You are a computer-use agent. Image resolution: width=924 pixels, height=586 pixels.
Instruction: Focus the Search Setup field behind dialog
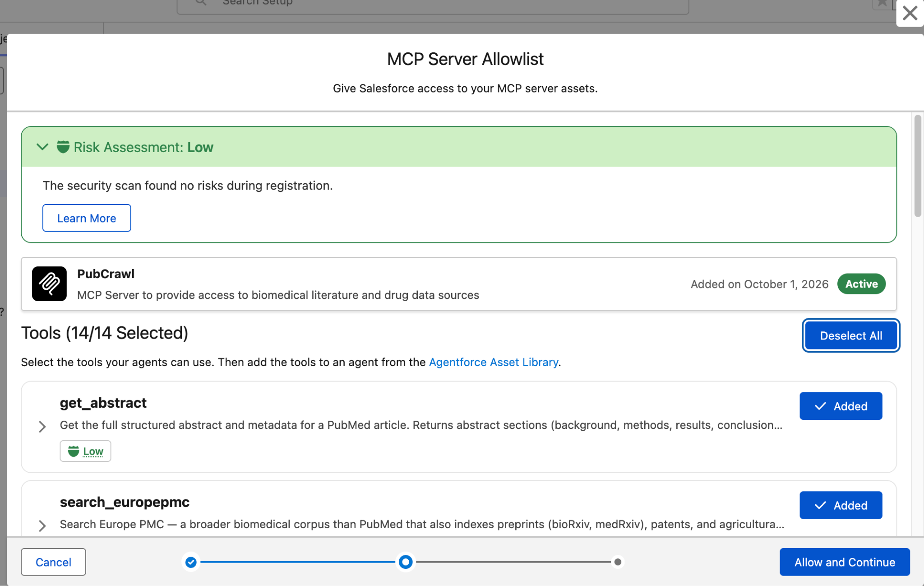point(433,5)
